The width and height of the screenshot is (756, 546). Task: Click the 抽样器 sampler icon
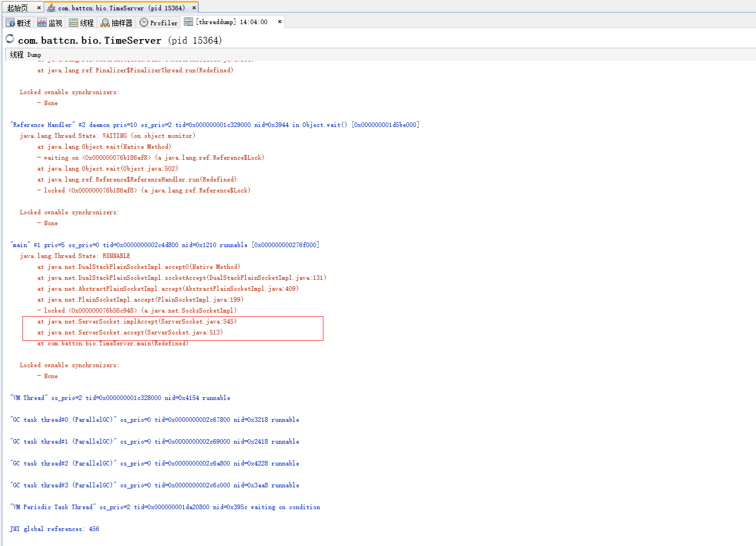[105, 23]
